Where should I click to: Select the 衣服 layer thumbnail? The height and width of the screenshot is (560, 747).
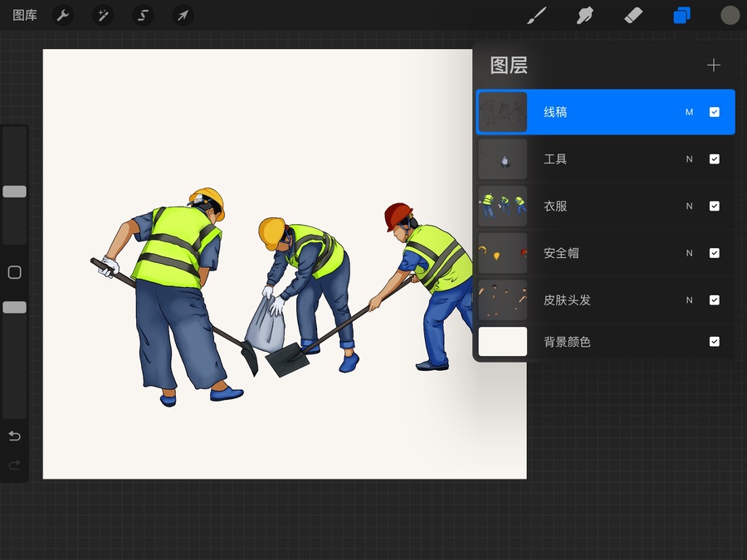(x=503, y=207)
